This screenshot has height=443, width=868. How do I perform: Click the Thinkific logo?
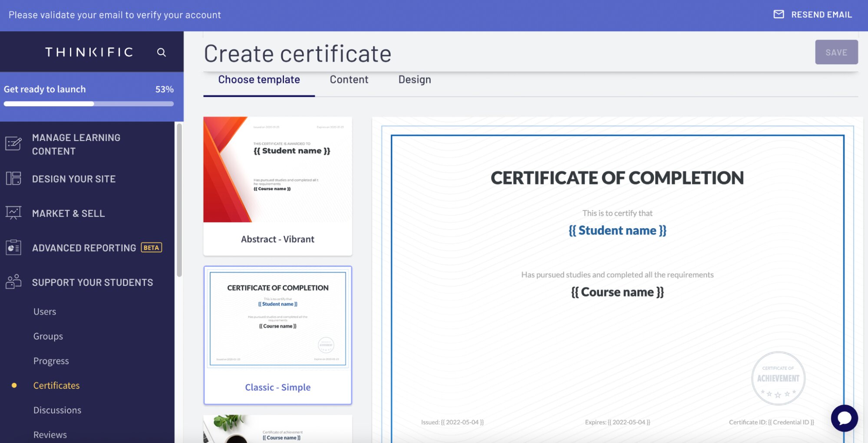point(89,52)
